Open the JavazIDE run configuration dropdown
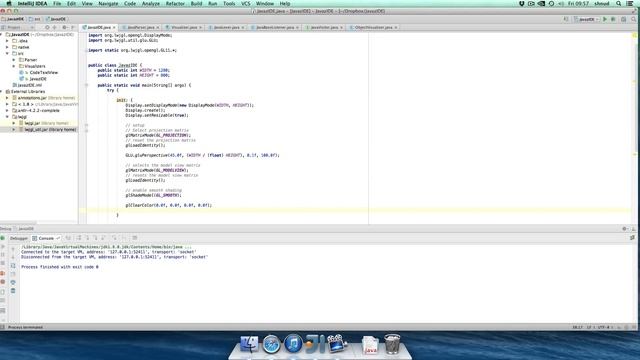The image size is (640, 360). tap(587, 19)
